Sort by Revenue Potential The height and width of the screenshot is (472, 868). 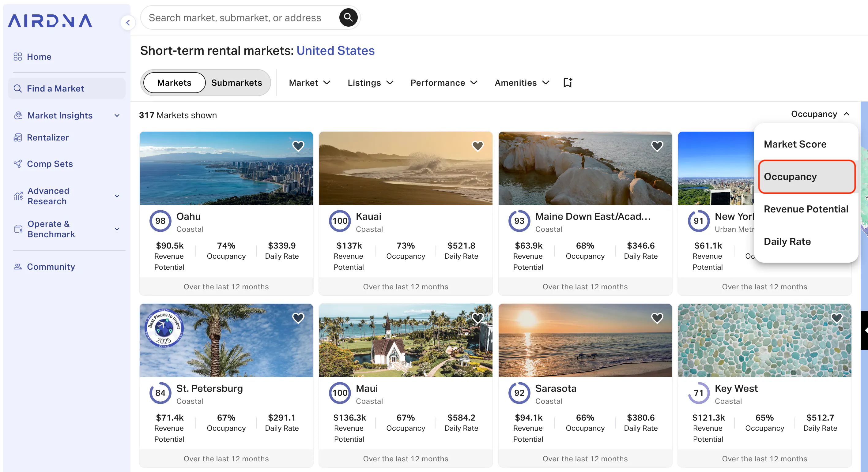(806, 209)
